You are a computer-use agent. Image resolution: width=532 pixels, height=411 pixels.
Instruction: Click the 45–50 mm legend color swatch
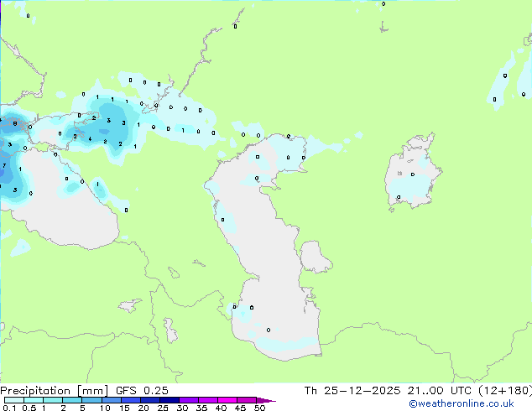(x=247, y=400)
